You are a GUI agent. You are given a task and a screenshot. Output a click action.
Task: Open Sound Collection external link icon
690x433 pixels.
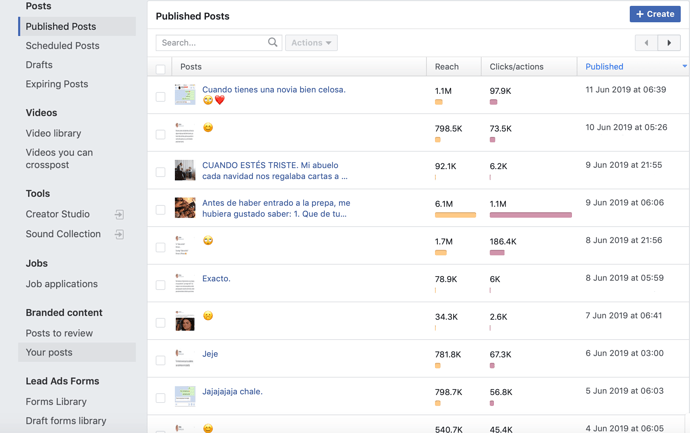pos(119,234)
